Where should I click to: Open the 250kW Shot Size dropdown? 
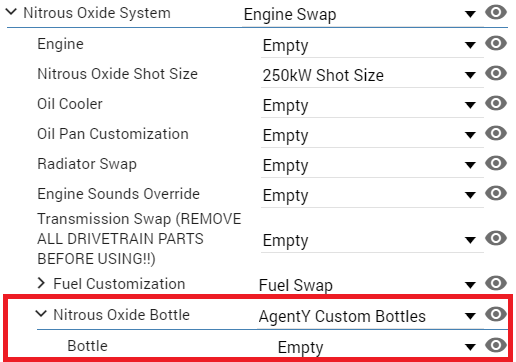(x=372, y=75)
